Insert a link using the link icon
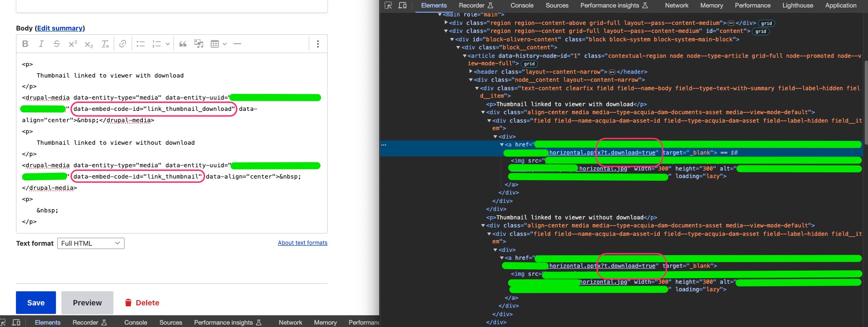The height and width of the screenshot is (327, 868). pyautogui.click(x=122, y=44)
